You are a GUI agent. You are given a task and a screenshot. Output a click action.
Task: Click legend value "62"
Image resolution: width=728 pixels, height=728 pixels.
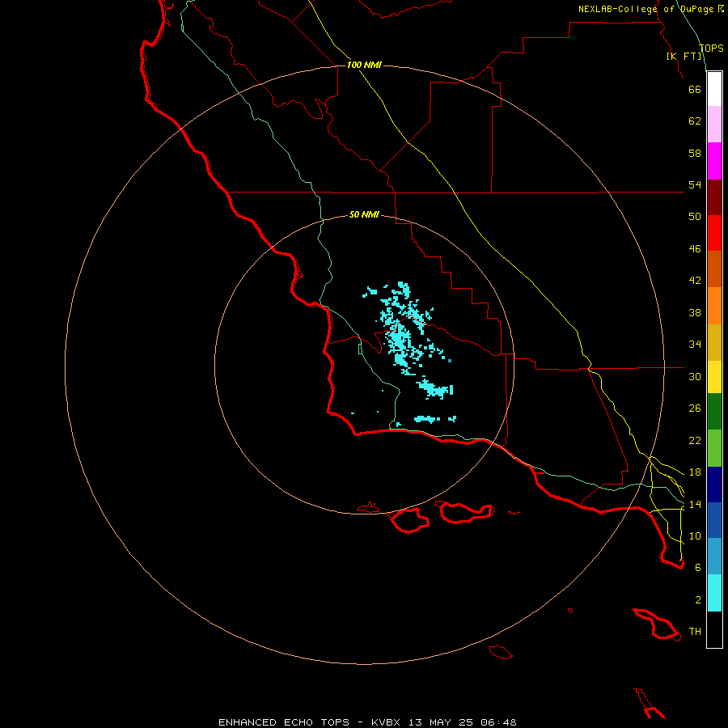[x=695, y=121]
